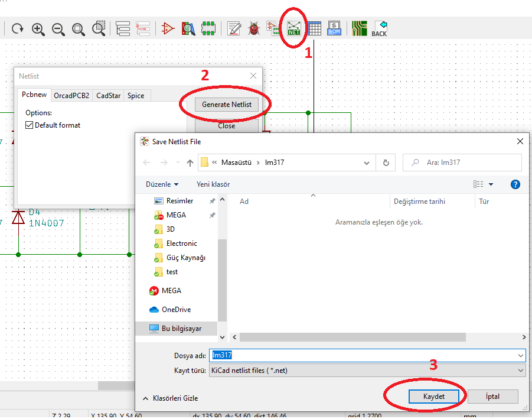Run the electrical rules checker ladybug icon

[253, 28]
